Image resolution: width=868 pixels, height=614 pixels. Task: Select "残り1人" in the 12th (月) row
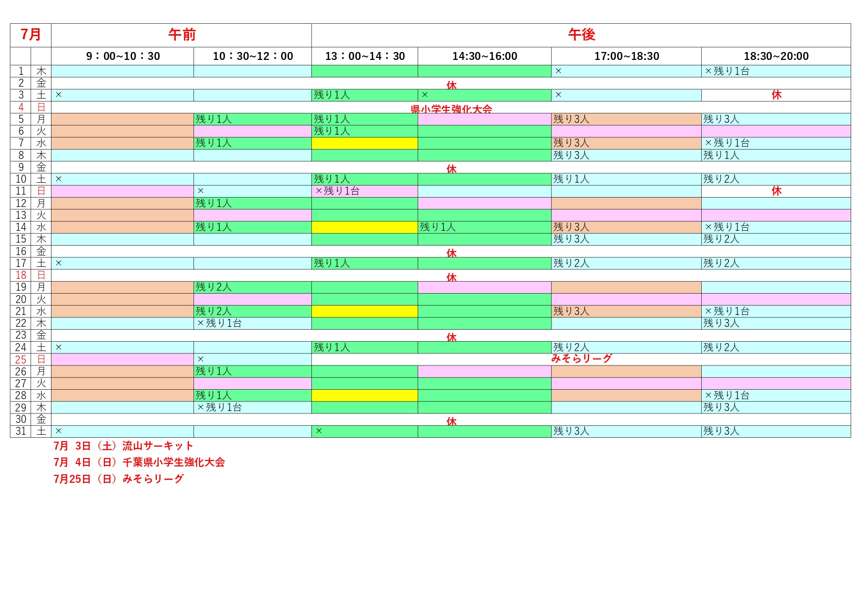coord(213,204)
